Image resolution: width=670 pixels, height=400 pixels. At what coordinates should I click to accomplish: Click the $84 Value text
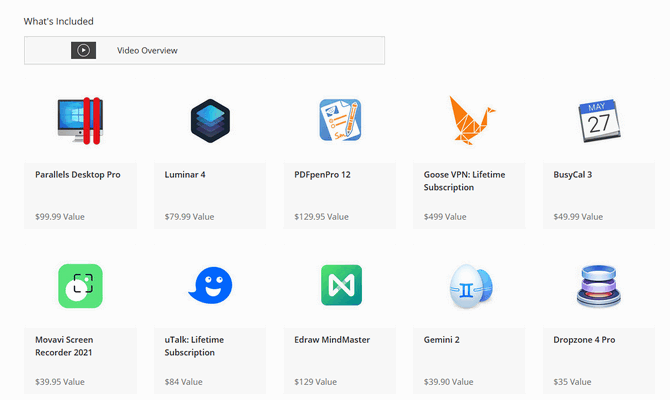click(184, 382)
